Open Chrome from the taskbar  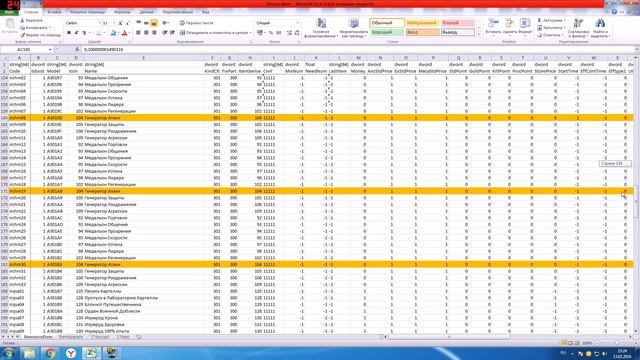coord(50,353)
